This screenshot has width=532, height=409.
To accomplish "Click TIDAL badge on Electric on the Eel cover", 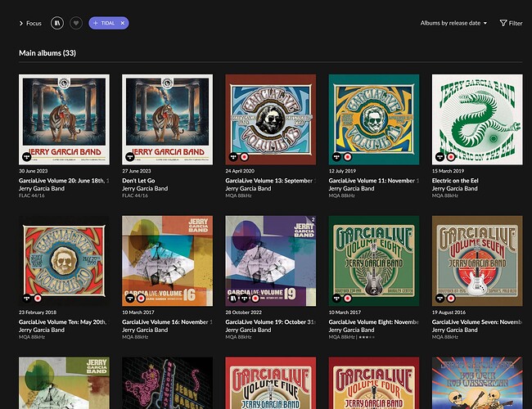I will pos(440,155).
